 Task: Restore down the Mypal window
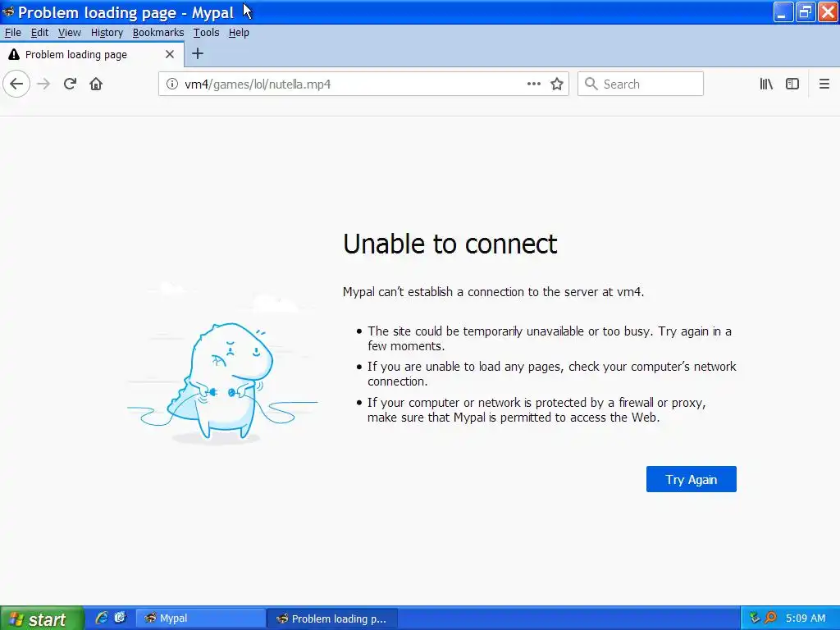806,11
